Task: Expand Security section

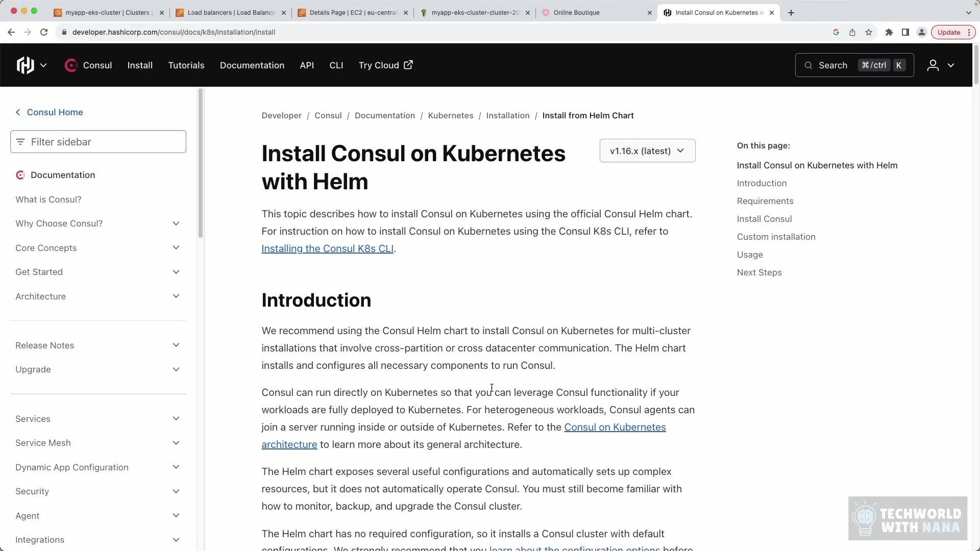Action: click(98, 491)
